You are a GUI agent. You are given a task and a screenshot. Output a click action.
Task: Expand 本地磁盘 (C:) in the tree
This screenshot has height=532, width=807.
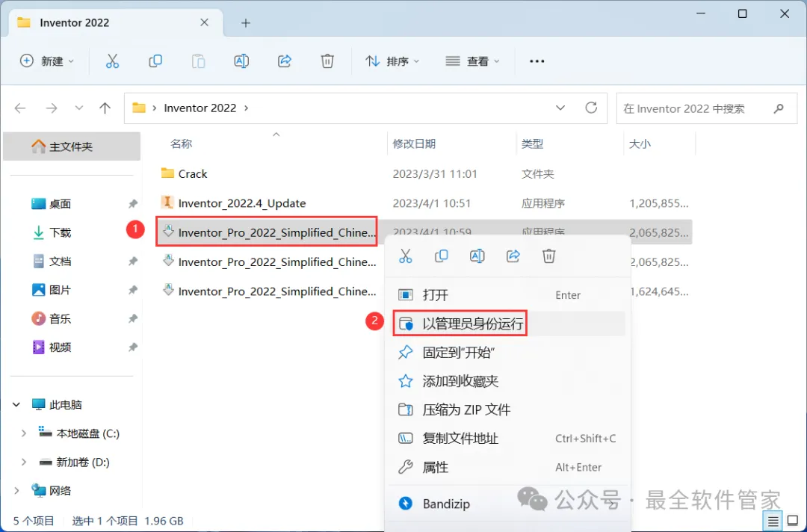[24, 433]
